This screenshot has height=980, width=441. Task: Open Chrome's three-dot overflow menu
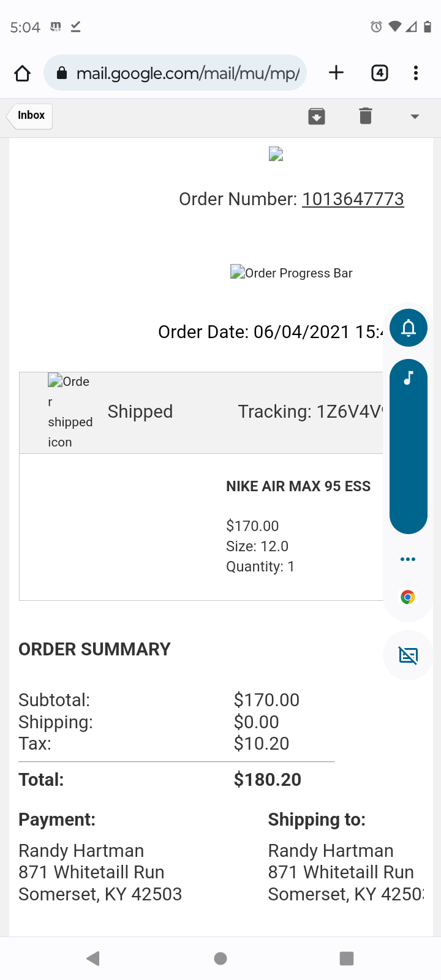pyautogui.click(x=416, y=73)
